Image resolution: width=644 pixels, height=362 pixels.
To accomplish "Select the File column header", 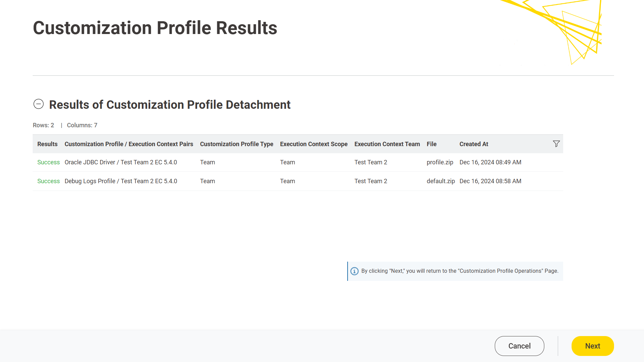I will 432,144.
